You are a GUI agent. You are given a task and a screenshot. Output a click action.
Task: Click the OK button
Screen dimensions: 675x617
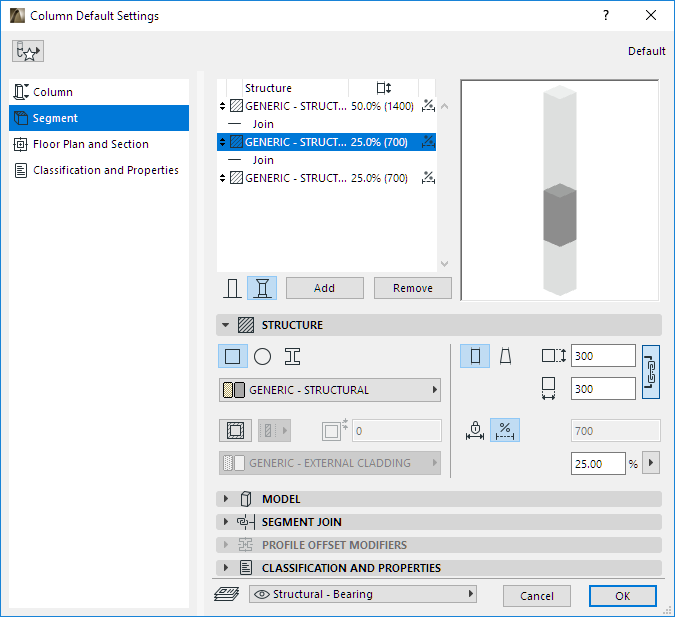(622, 596)
